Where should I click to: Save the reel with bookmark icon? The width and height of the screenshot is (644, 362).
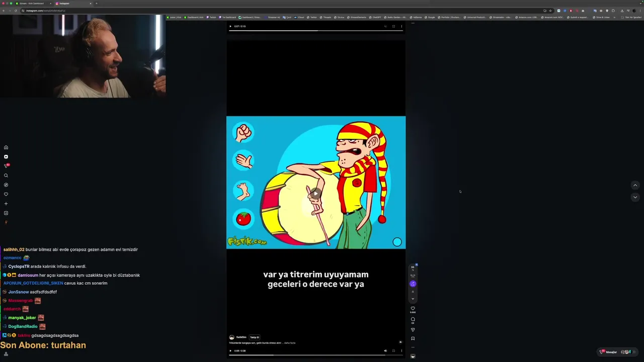pyautogui.click(x=413, y=338)
